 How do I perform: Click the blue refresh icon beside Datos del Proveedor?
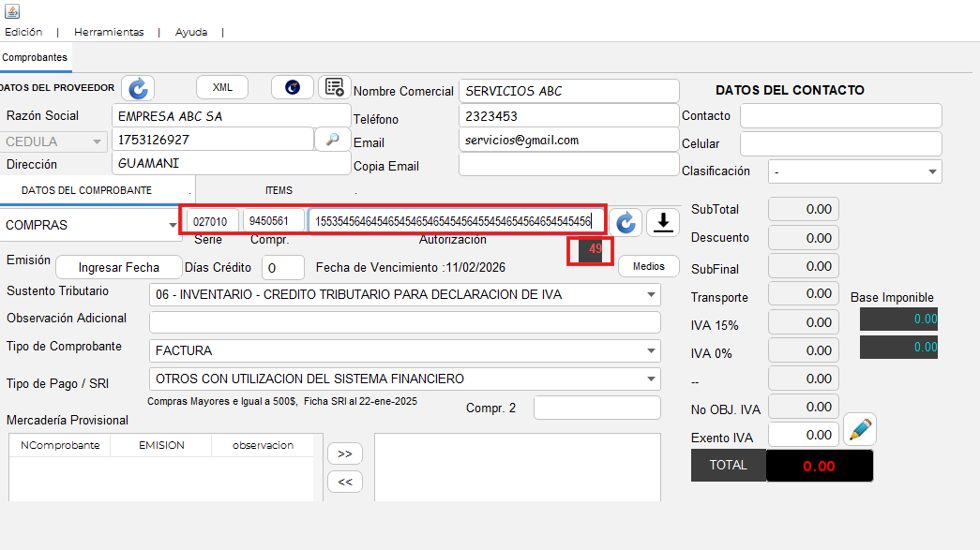point(138,88)
